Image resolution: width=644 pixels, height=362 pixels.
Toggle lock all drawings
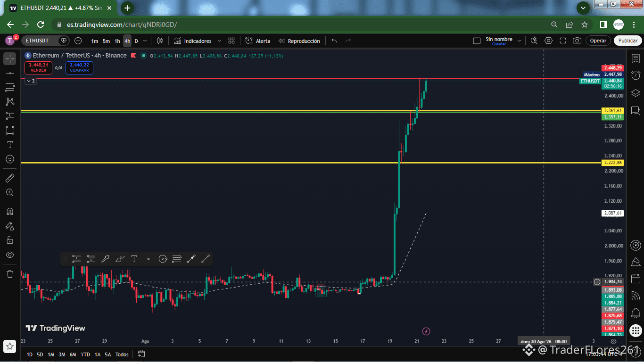click(10, 240)
